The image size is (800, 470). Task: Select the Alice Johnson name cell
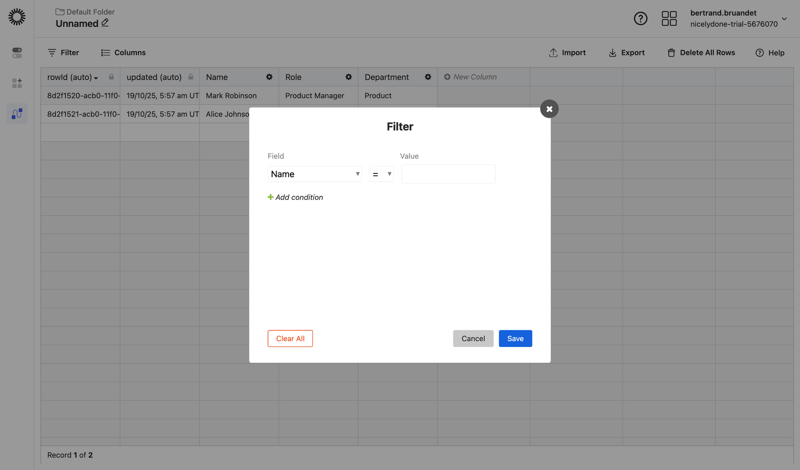point(225,114)
